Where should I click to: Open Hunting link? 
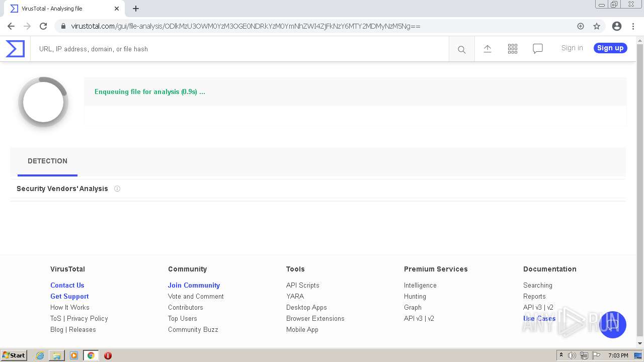coord(415,296)
